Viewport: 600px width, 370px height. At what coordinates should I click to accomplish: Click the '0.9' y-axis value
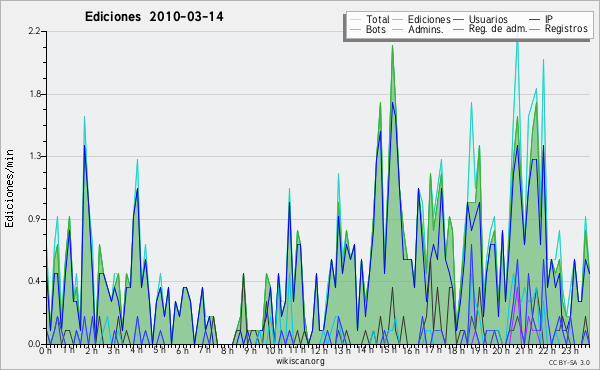coord(34,219)
